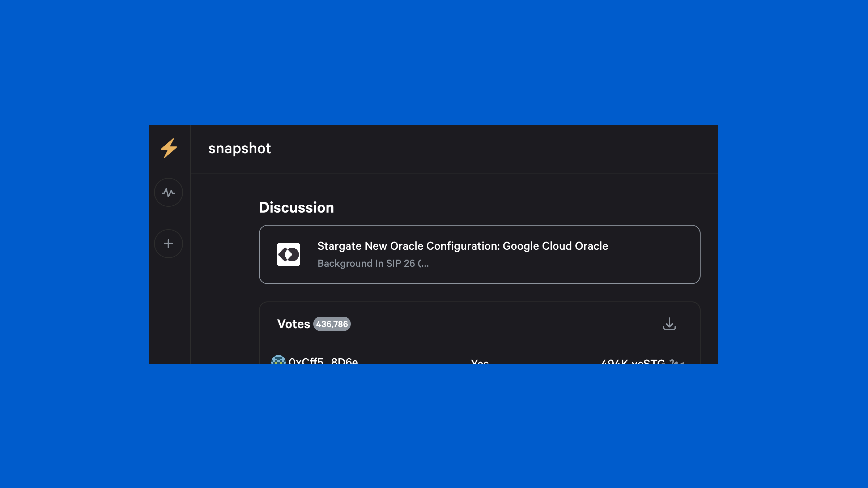868x488 pixels.
Task: Click voter 0xCff5 avatar identicon
Action: click(278, 360)
